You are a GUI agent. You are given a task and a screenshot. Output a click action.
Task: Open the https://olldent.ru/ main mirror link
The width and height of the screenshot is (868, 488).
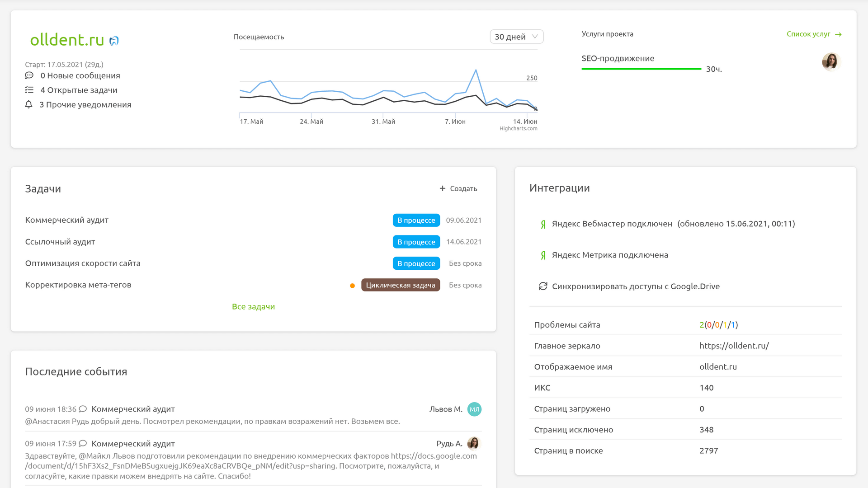(x=734, y=346)
